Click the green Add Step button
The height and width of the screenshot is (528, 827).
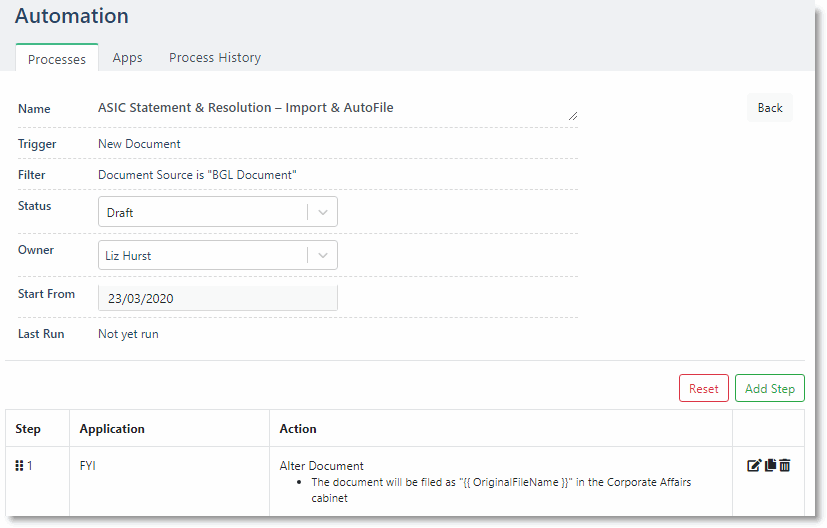pyautogui.click(x=770, y=388)
